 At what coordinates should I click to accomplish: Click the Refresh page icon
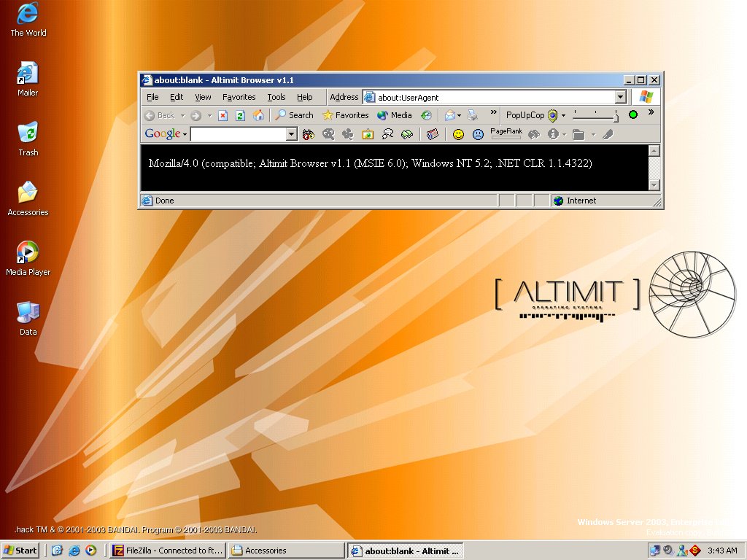(240, 115)
